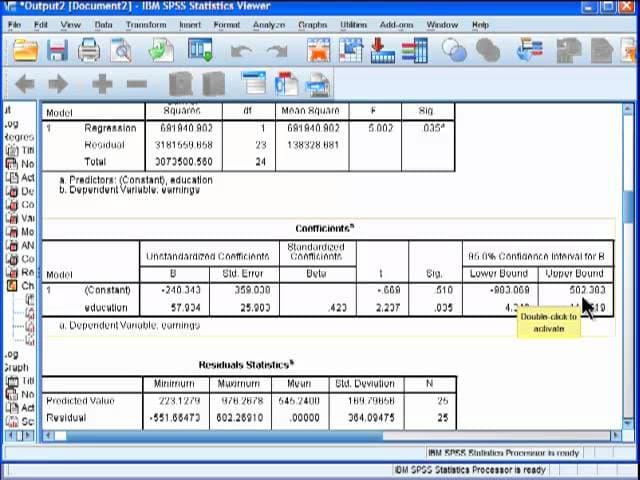Select Regression item in outline pane
640x480 pixels.
tap(20, 137)
